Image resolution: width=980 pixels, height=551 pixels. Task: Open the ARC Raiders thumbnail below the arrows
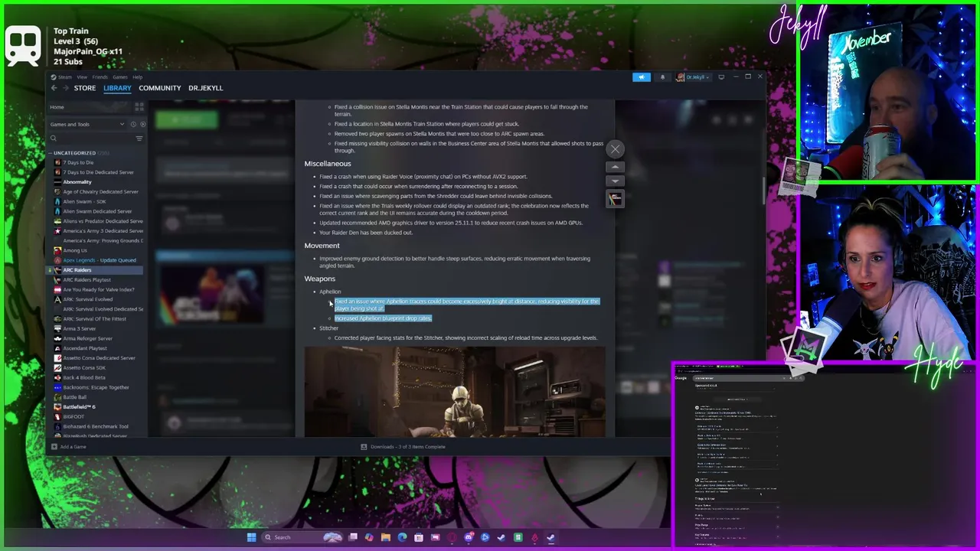[x=615, y=199]
